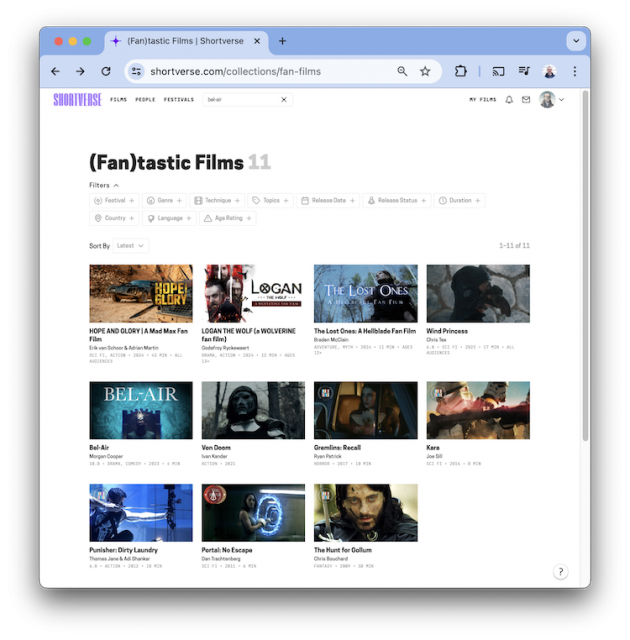Screen dimensions: 630x640
Task: Click the page vertical scrollbar
Action: point(585,265)
